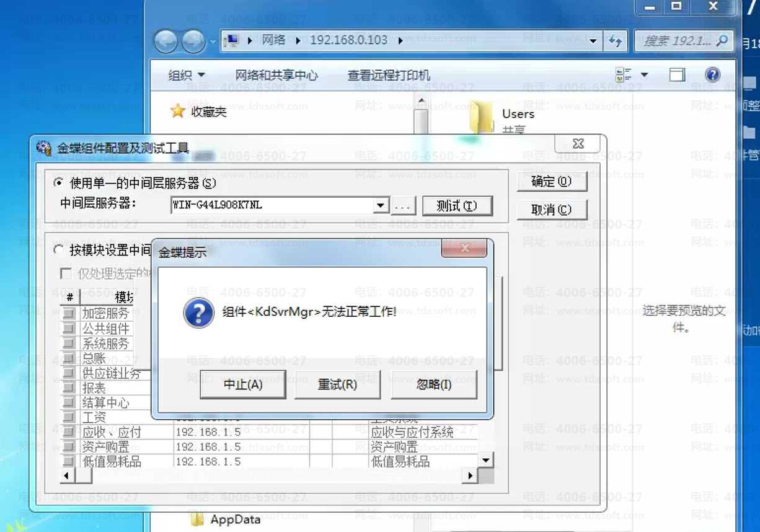Go back in the Explorer window
The image size is (760, 532).
[x=166, y=42]
